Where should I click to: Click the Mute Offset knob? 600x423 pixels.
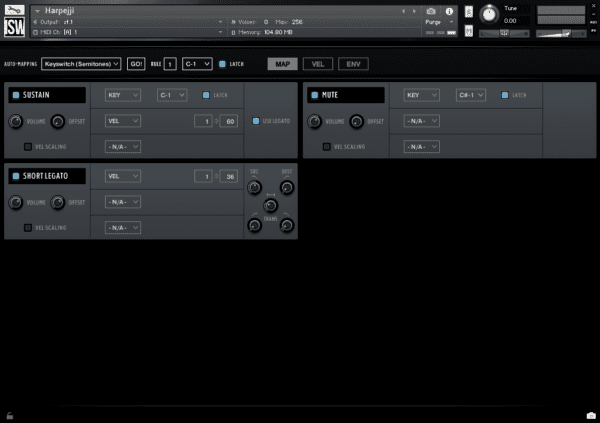click(x=357, y=121)
